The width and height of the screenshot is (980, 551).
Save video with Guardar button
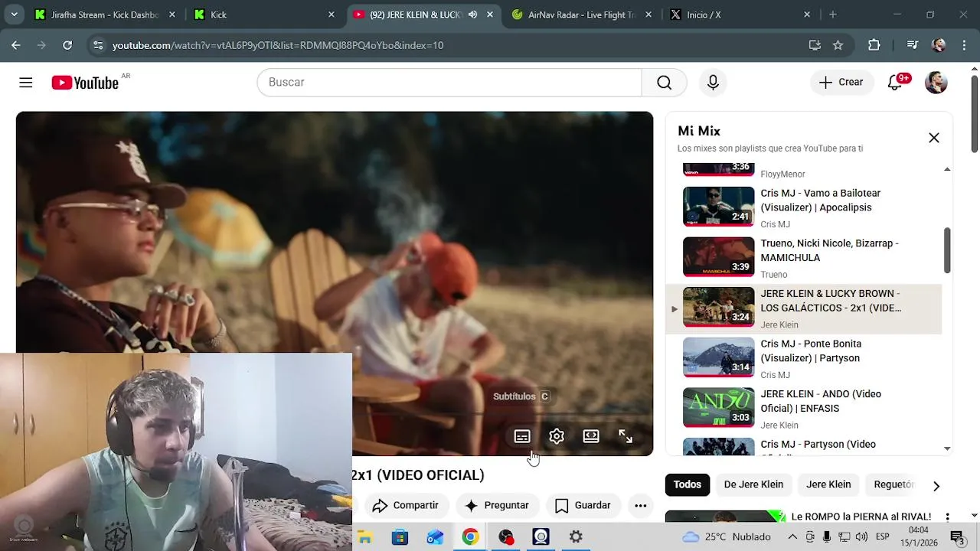coord(583,506)
